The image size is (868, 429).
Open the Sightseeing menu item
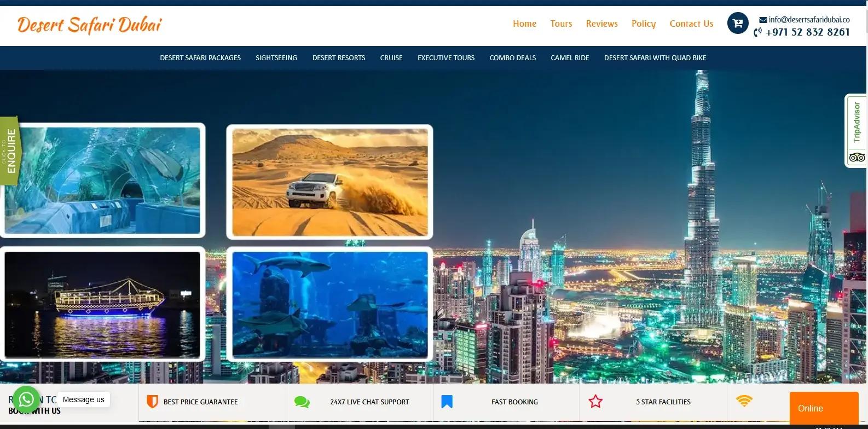276,58
